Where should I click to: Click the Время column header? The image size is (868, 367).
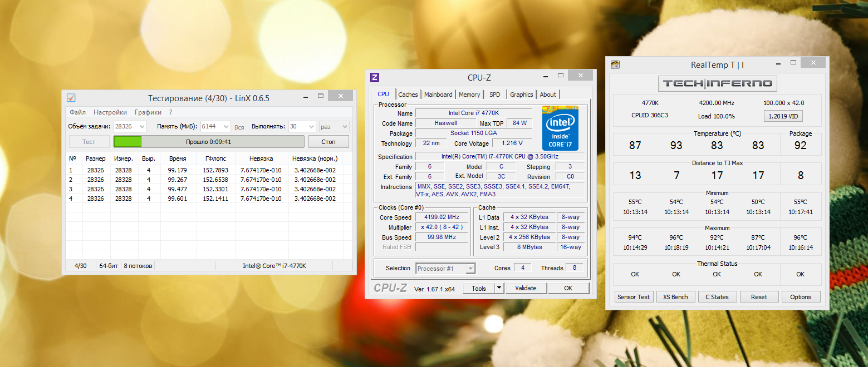pyautogui.click(x=177, y=158)
